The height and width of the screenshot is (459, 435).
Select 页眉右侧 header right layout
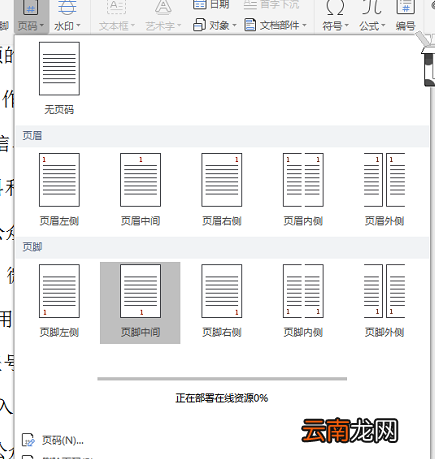point(222,190)
